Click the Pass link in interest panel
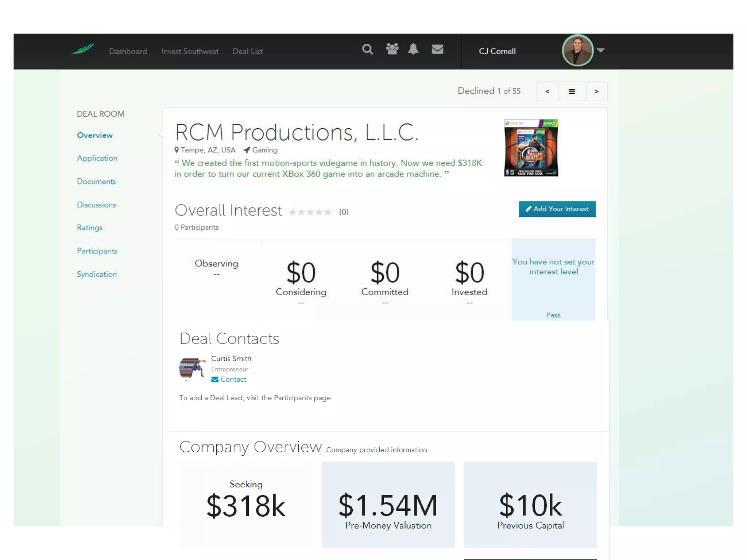747x560 pixels. click(x=553, y=315)
